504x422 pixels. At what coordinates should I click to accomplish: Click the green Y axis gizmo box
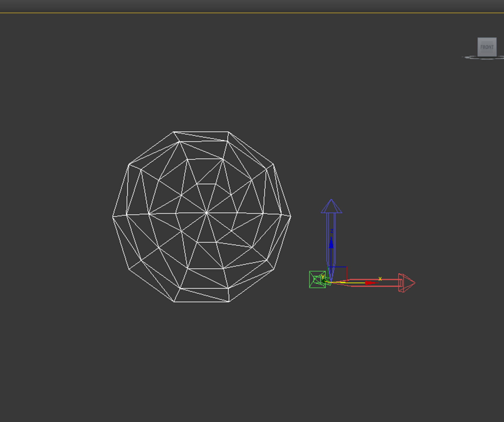(317, 279)
